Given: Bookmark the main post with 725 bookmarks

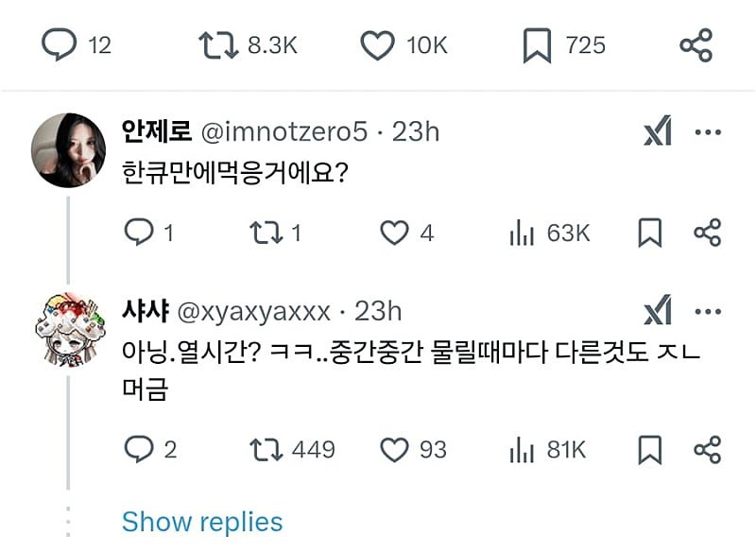Looking at the screenshot, I should point(538,45).
